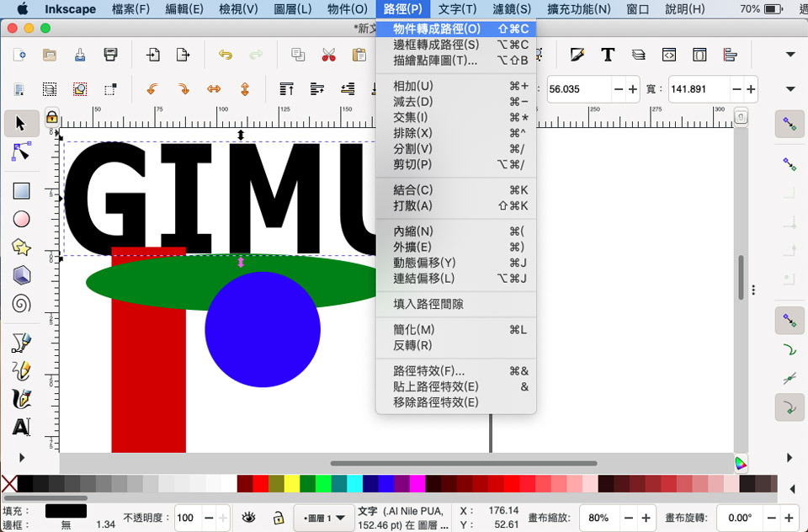Viewport: 808px width, 532px height.
Task: Pick the yellow palette swatch
Action: pyautogui.click(x=292, y=483)
